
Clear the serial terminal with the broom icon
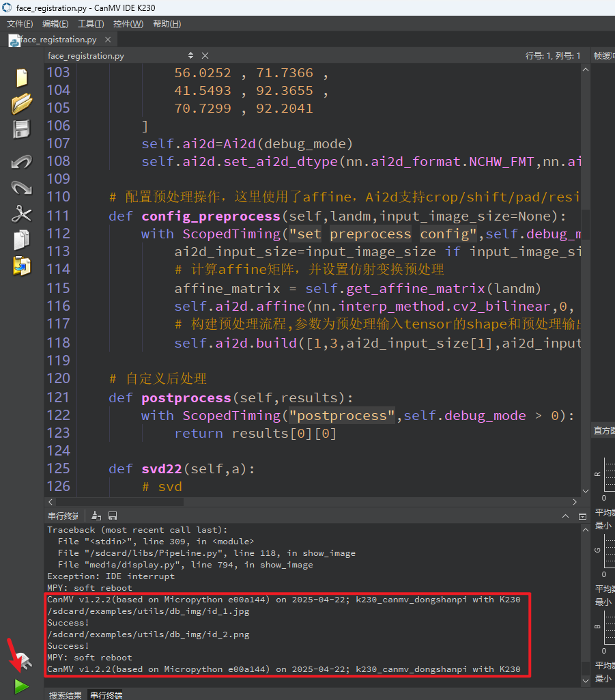pos(96,516)
